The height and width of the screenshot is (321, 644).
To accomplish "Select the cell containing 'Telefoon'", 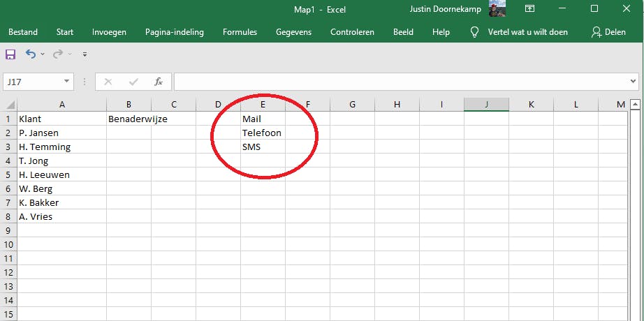I will [263, 133].
